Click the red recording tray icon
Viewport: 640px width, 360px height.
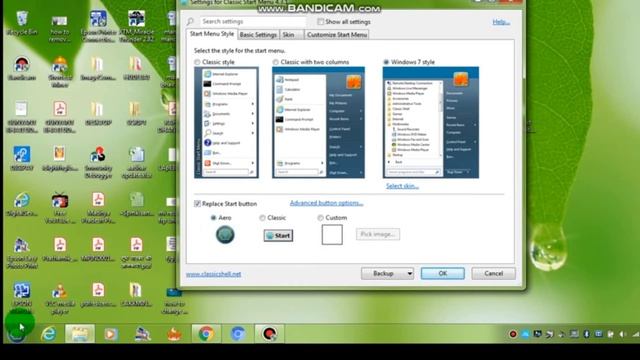click(x=513, y=334)
